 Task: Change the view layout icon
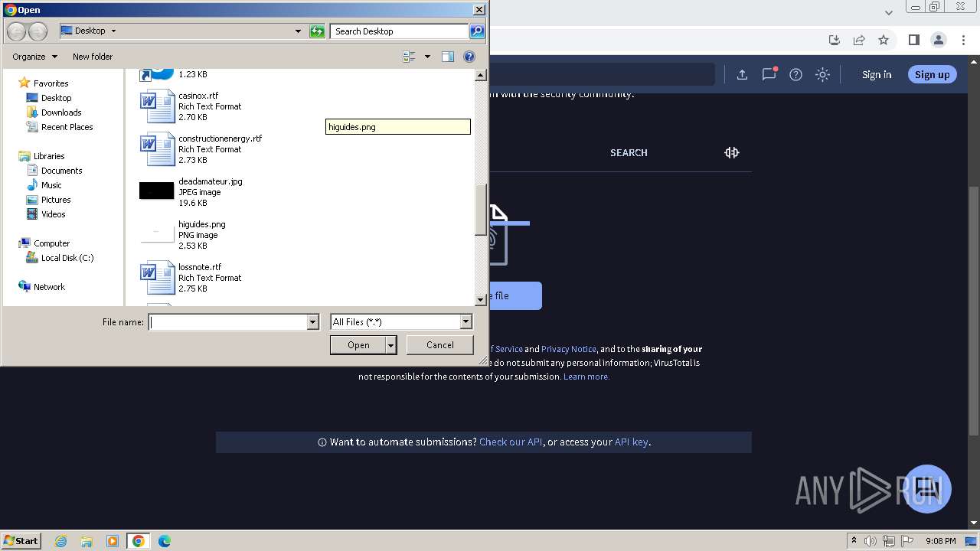[409, 57]
